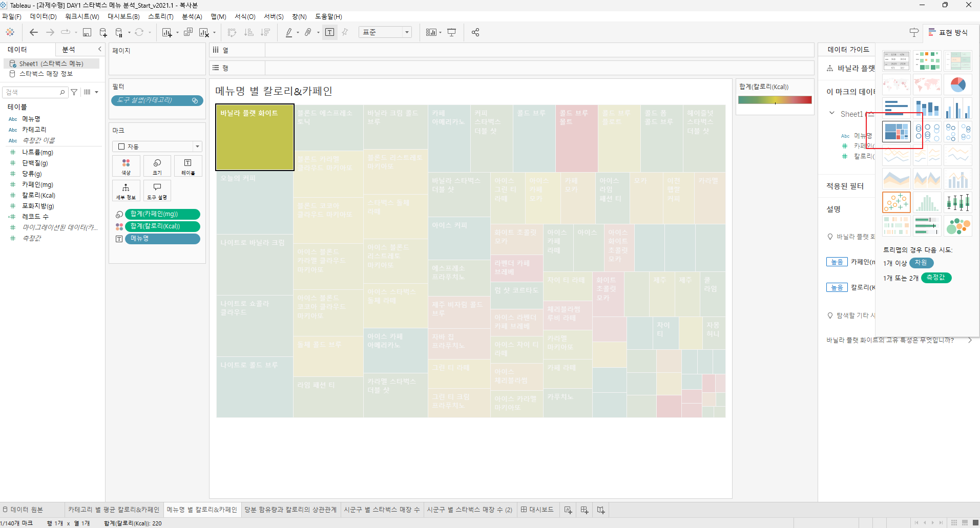Click the pink 콜드 브루 몰트 treemap tile
This screenshot has width=980, height=528.
pos(576,138)
